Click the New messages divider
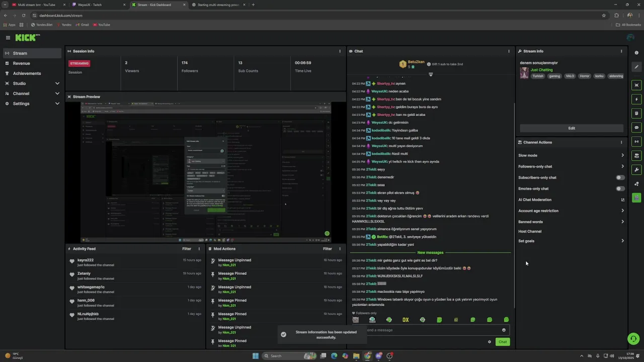This screenshot has height=362, width=644. 430,252
